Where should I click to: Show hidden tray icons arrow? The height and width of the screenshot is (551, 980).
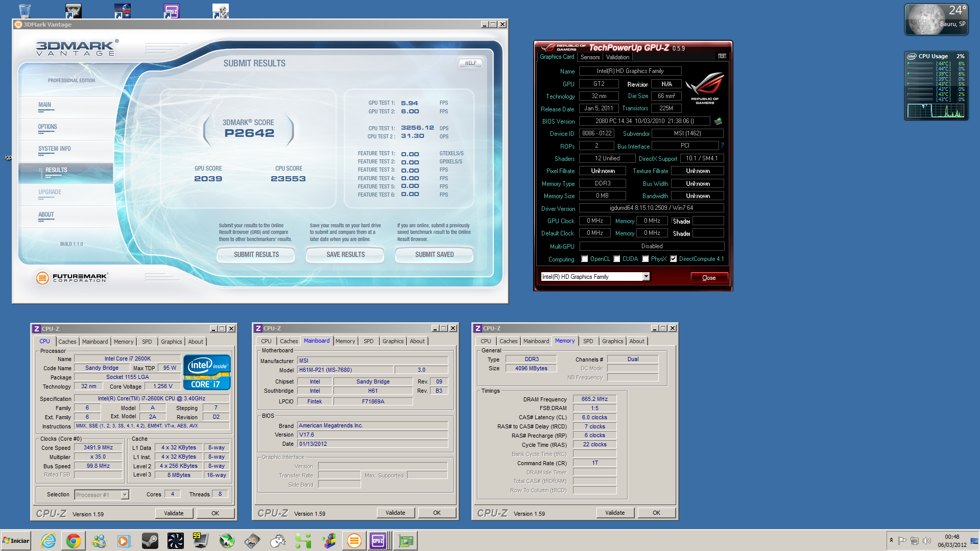891,540
